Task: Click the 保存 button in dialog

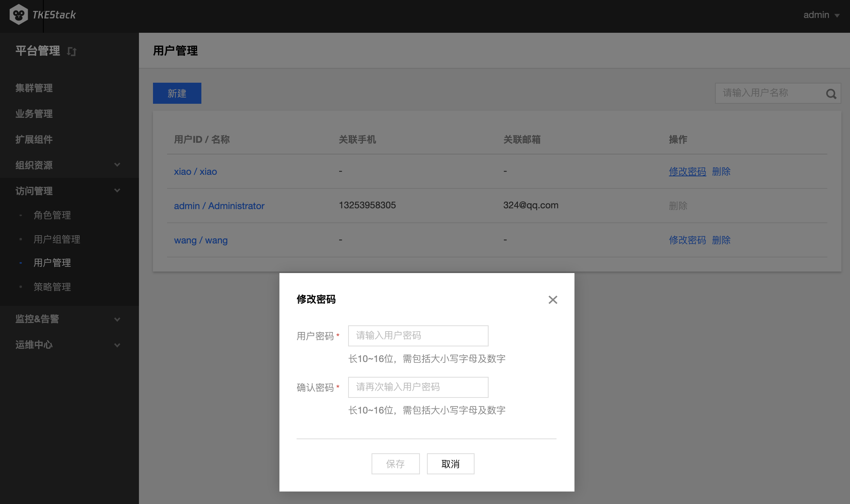Action: click(x=396, y=464)
